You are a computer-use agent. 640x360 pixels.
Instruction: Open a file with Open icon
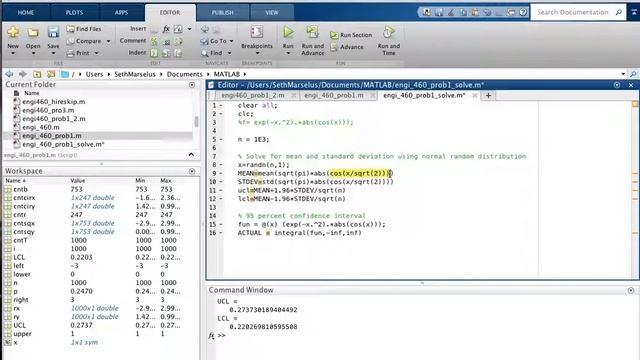click(33, 32)
